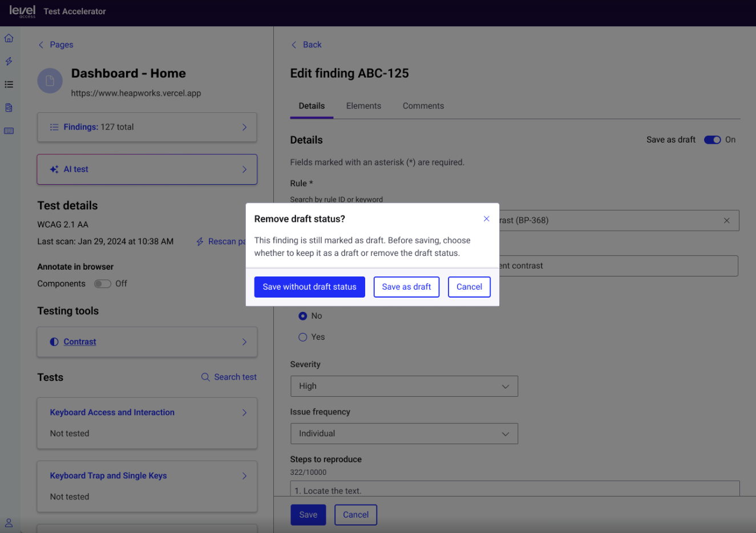Click the Search test magnifier icon
Screen dimensions: 756x533
pos(205,377)
